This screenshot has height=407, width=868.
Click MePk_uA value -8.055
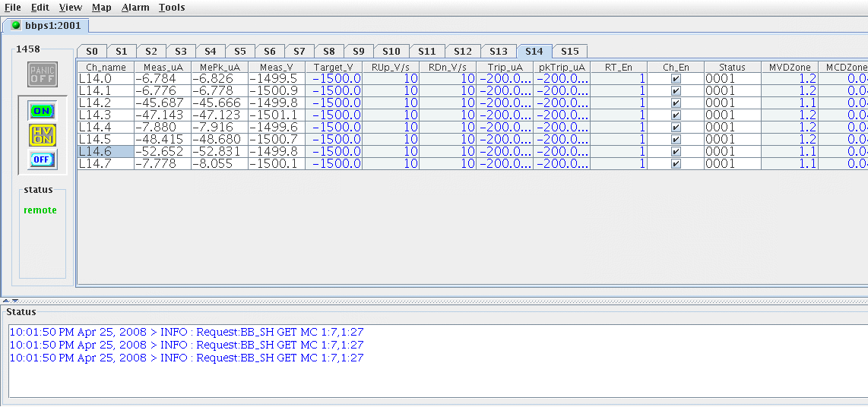[220, 164]
